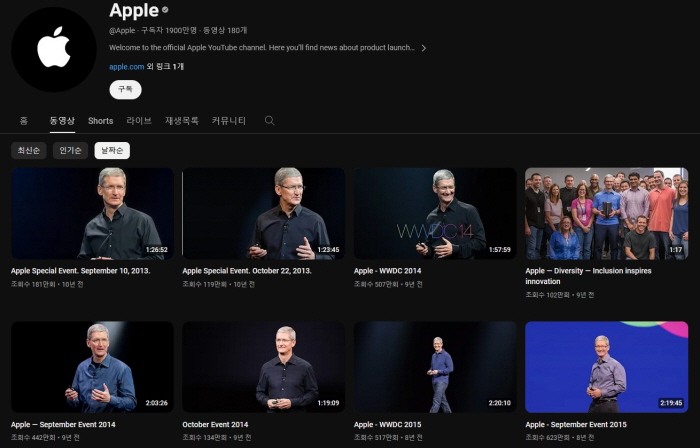
Task: Go to the 재생목록 tab
Action: coord(181,121)
